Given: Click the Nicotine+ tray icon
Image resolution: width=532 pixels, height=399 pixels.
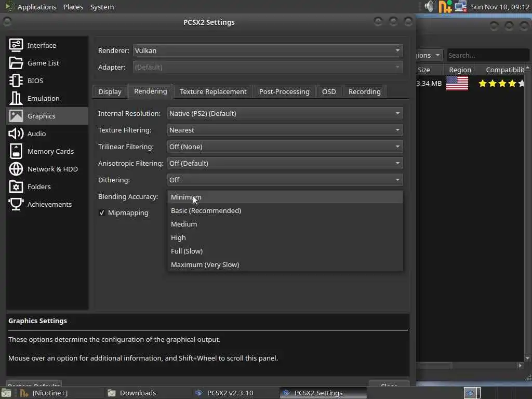Looking at the screenshot, I should pyautogui.click(x=445, y=6).
